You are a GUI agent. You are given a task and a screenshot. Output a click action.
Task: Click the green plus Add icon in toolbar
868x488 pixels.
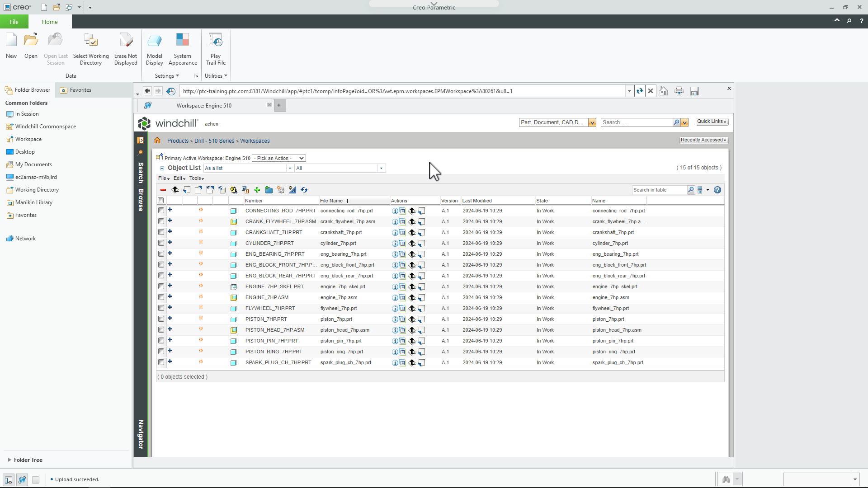point(257,190)
